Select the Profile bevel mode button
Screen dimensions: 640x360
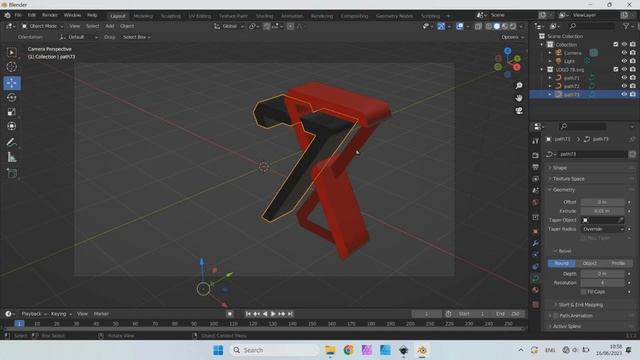point(618,263)
